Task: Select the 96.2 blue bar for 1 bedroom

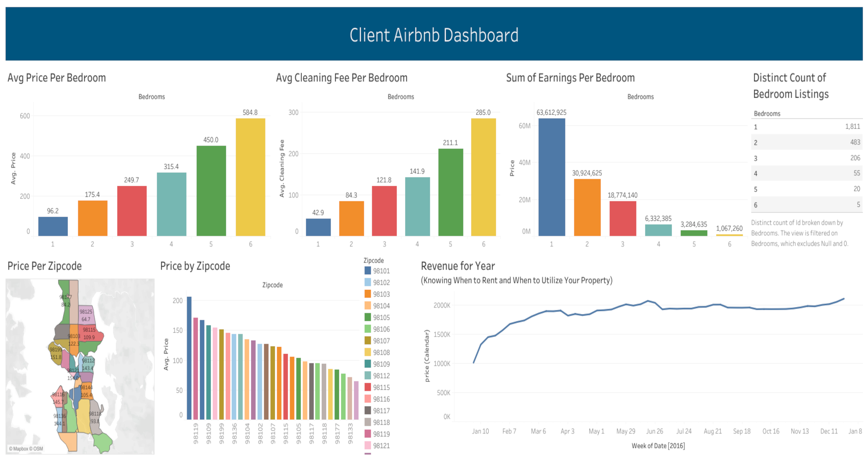Action: click(53, 226)
